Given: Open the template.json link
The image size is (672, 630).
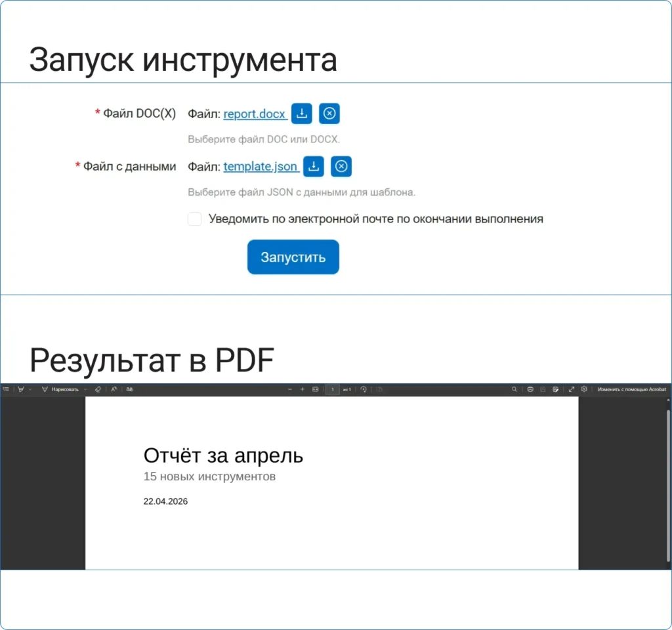Looking at the screenshot, I should (261, 166).
